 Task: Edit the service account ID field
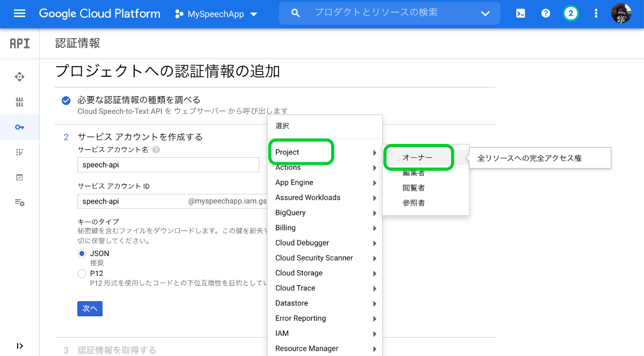click(172, 201)
